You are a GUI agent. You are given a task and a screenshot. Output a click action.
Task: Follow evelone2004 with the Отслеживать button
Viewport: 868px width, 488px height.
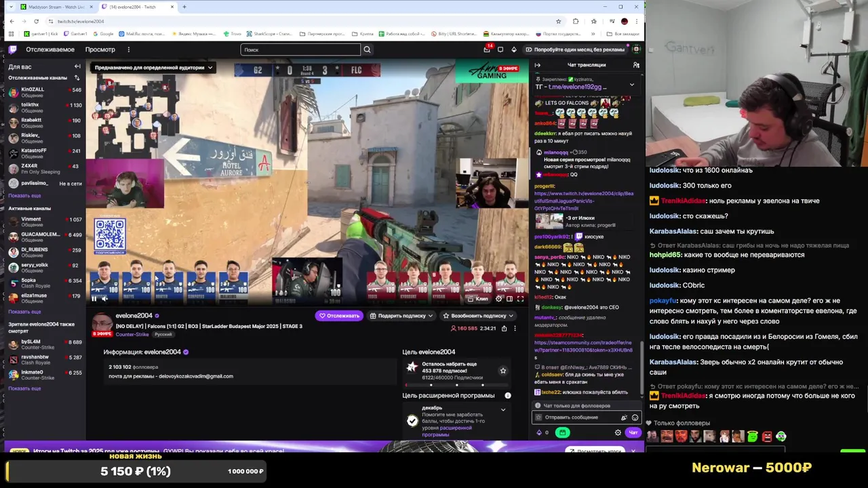click(339, 316)
